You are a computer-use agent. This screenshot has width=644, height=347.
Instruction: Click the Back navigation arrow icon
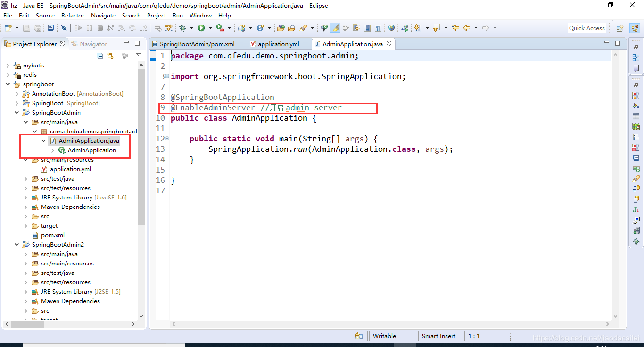click(467, 28)
